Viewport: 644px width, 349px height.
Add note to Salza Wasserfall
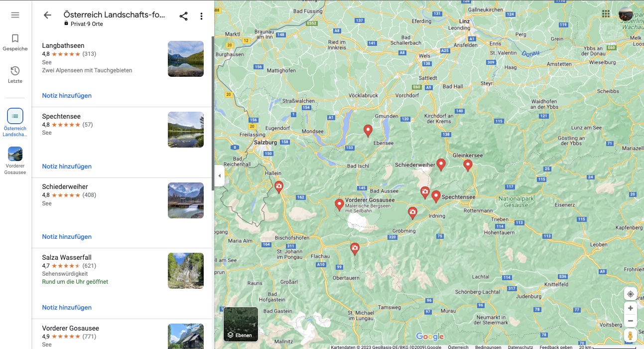click(67, 308)
